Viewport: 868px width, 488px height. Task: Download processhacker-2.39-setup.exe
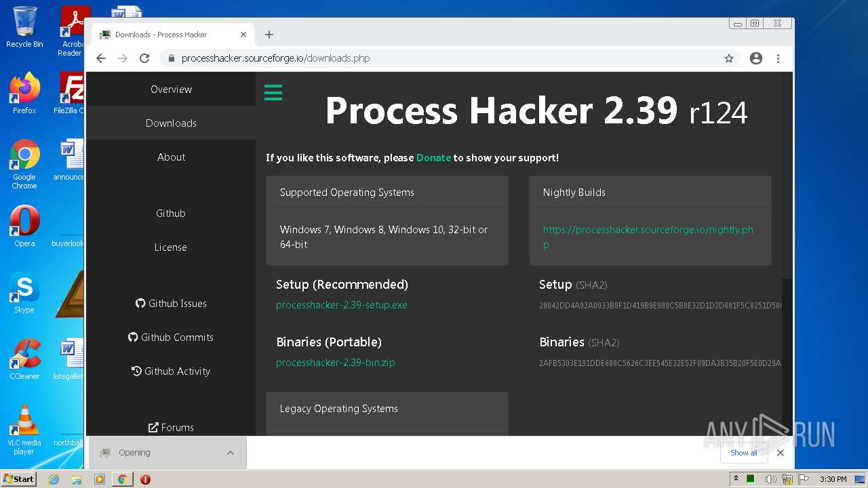pos(342,305)
